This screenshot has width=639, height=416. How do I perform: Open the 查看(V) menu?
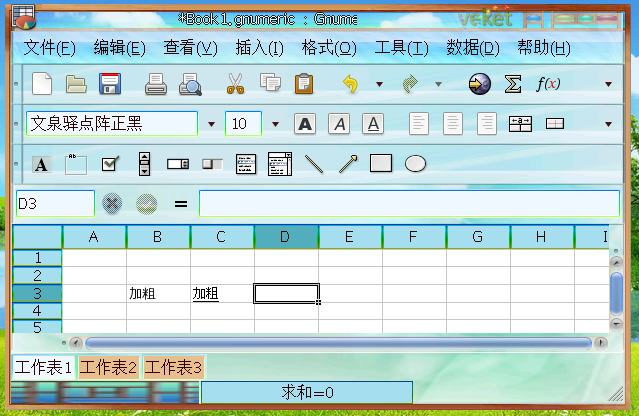(x=190, y=48)
